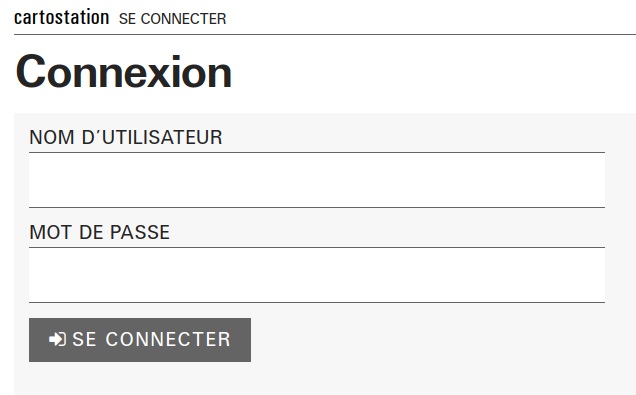Open the SE CONNECTER link in the header
The height and width of the screenshot is (395, 636).
pyautogui.click(x=172, y=19)
